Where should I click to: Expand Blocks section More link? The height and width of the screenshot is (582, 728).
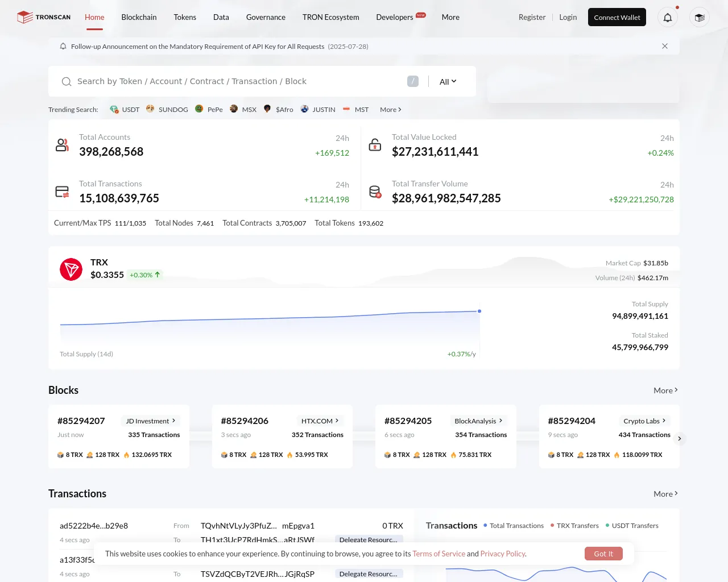pyautogui.click(x=665, y=390)
